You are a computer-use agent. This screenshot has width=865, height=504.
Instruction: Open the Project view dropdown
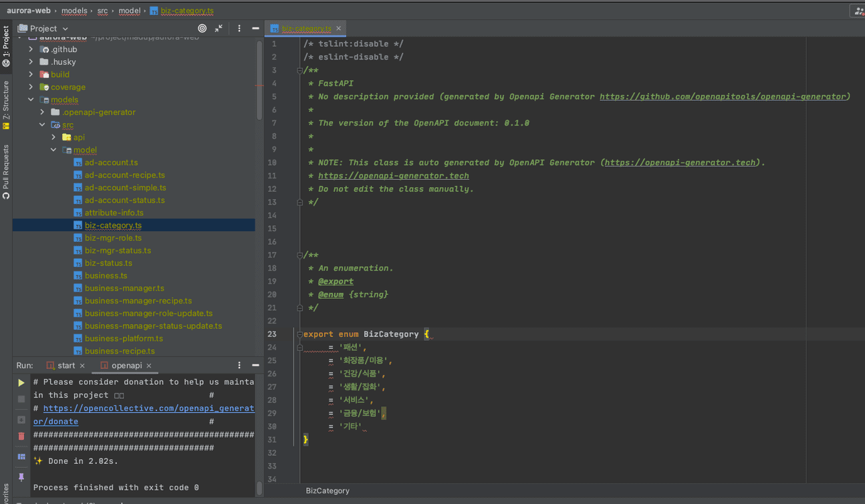(x=65, y=29)
